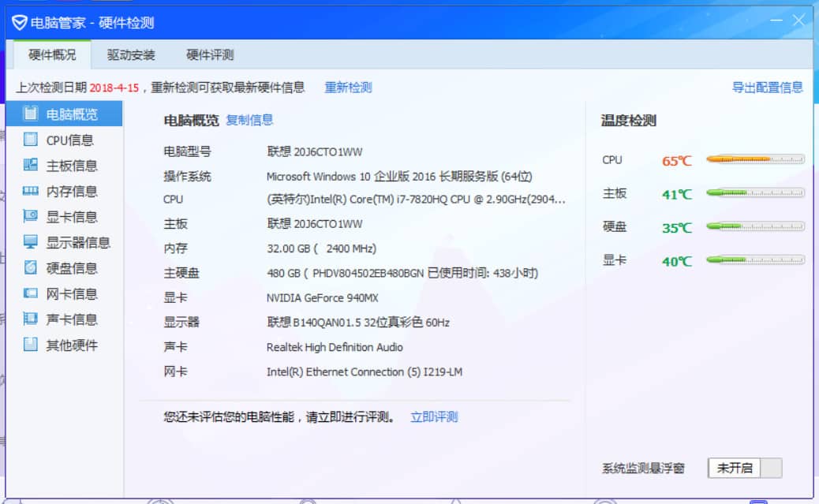Open 内存信息 in the sidebar
The image size is (819, 504).
(64, 191)
